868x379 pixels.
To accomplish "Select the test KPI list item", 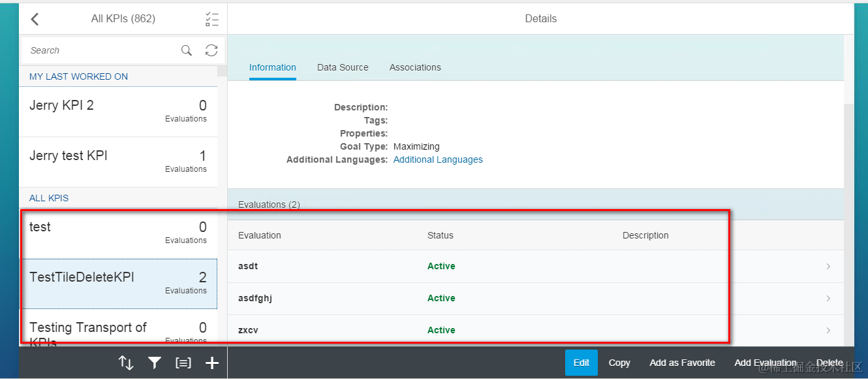I will [118, 233].
